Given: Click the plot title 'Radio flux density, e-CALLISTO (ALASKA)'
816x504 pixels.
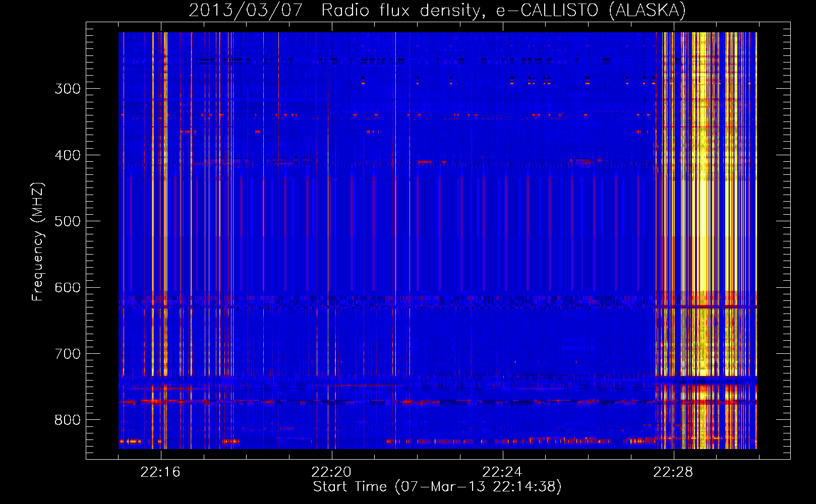Looking at the screenshot, I should [503, 10].
